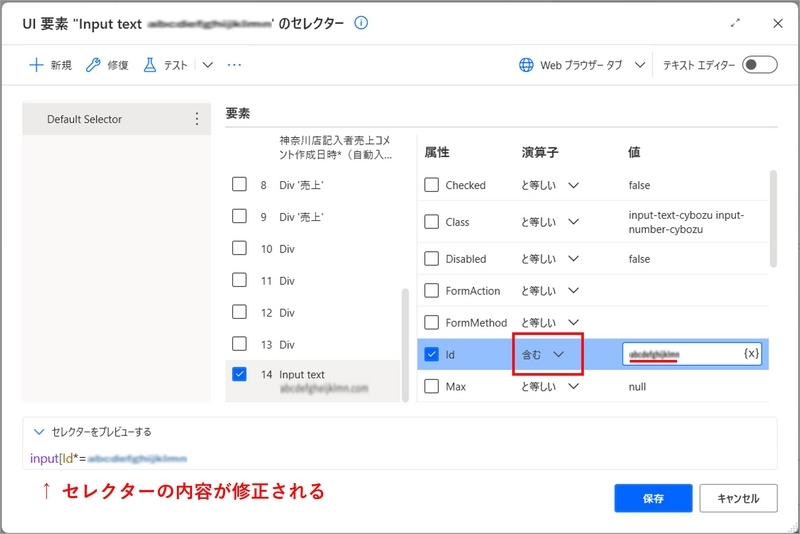
Task: Click the Class value input-text-cybozu text
Action: (x=686, y=222)
